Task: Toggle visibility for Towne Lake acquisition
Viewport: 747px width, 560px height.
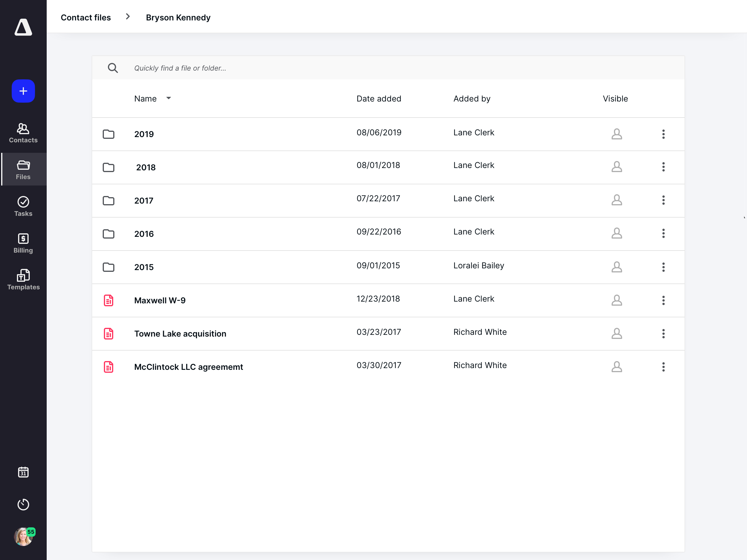Action: coord(617,333)
